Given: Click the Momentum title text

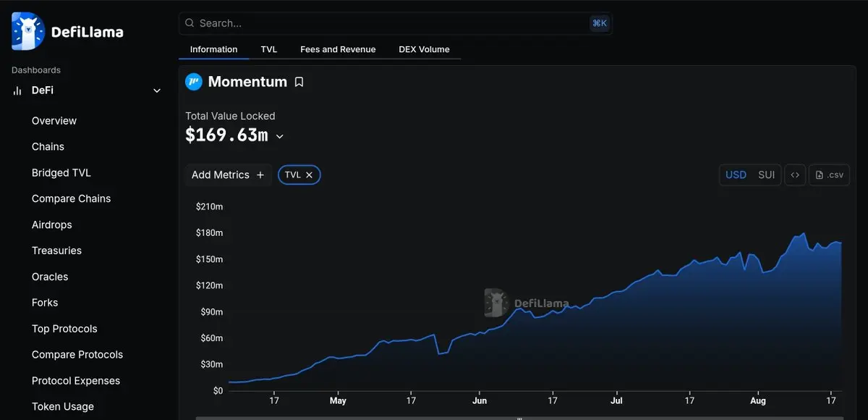Looking at the screenshot, I should [247, 82].
